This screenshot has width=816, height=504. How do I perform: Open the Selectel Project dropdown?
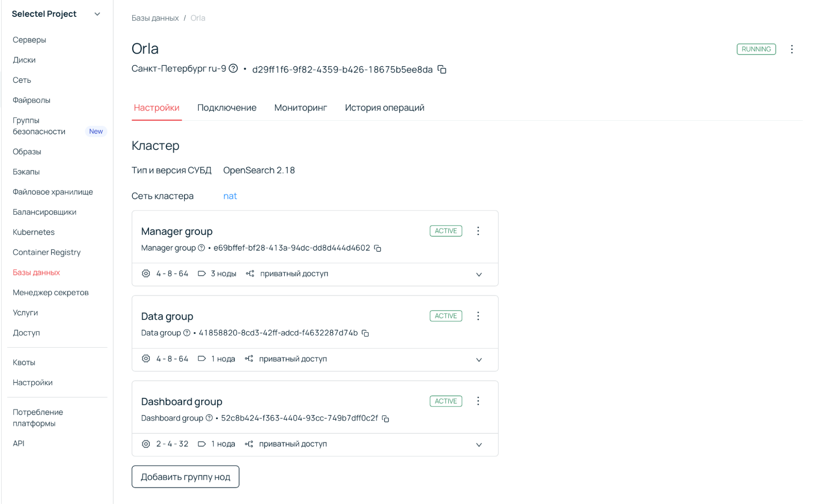pos(97,14)
